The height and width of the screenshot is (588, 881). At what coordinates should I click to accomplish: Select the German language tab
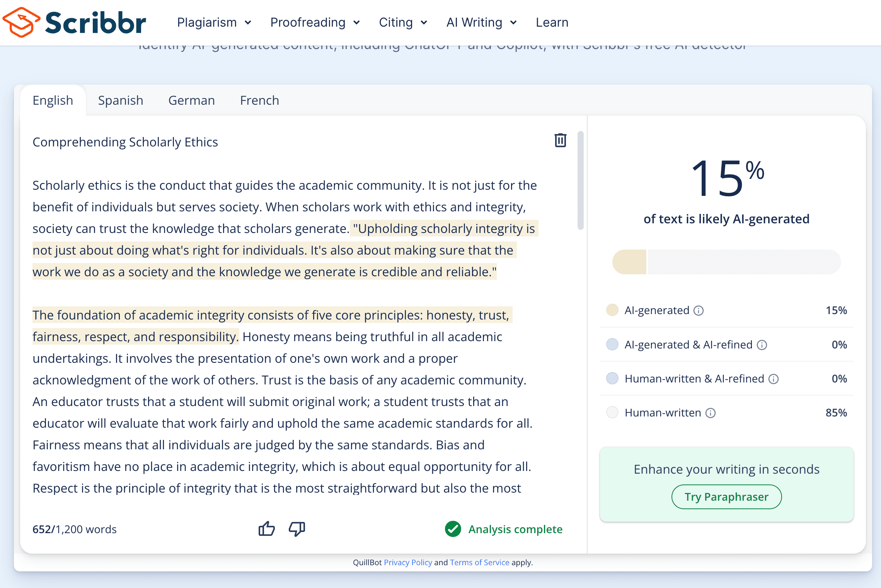click(191, 100)
